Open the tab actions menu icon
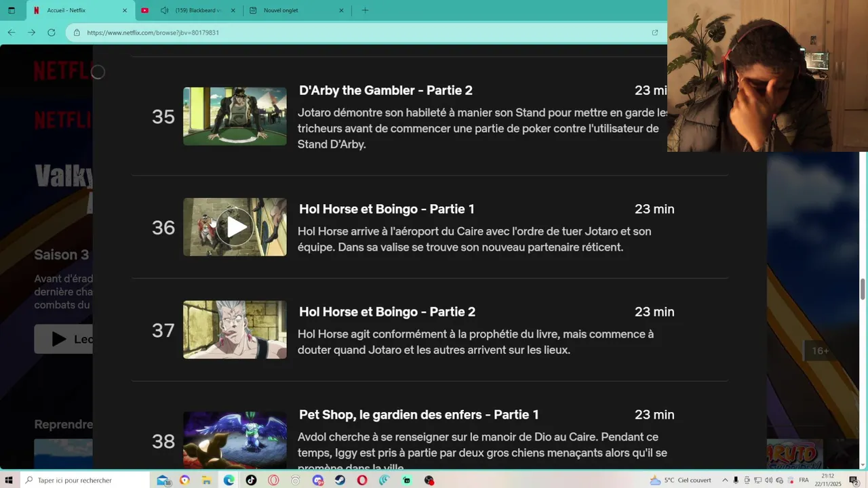Viewport: 868px width, 488px height. coord(11,10)
